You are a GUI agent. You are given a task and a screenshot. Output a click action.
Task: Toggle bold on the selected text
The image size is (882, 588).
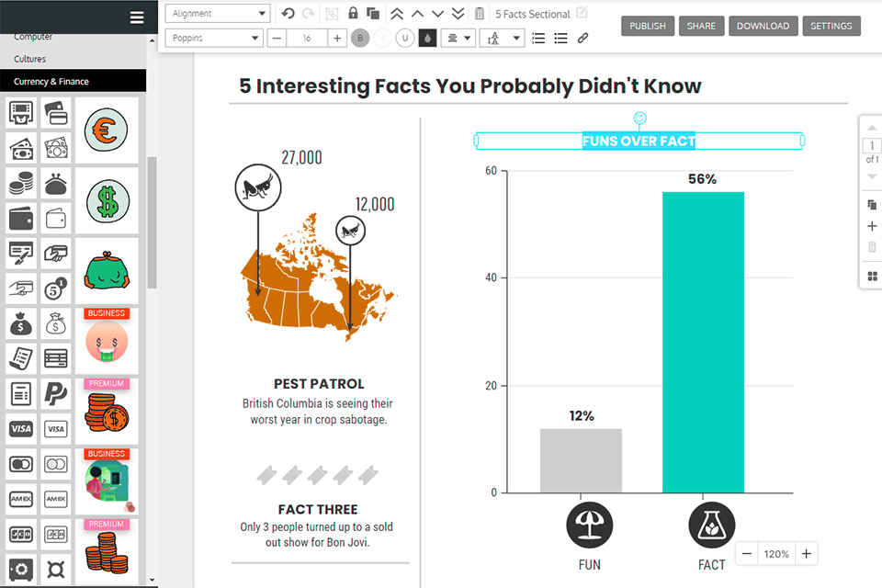pyautogui.click(x=360, y=39)
